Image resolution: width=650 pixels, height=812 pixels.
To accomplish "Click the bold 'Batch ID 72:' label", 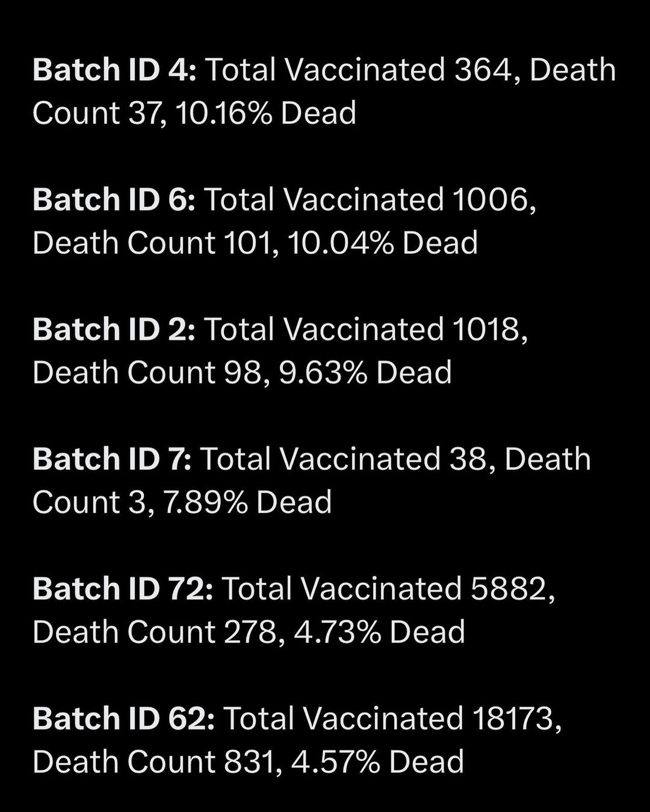I will (123, 589).
